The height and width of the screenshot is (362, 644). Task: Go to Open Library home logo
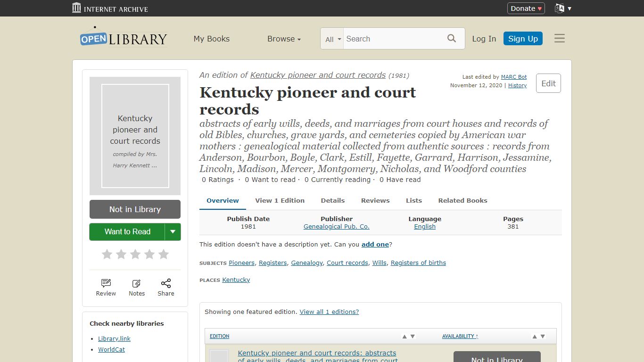(x=124, y=38)
